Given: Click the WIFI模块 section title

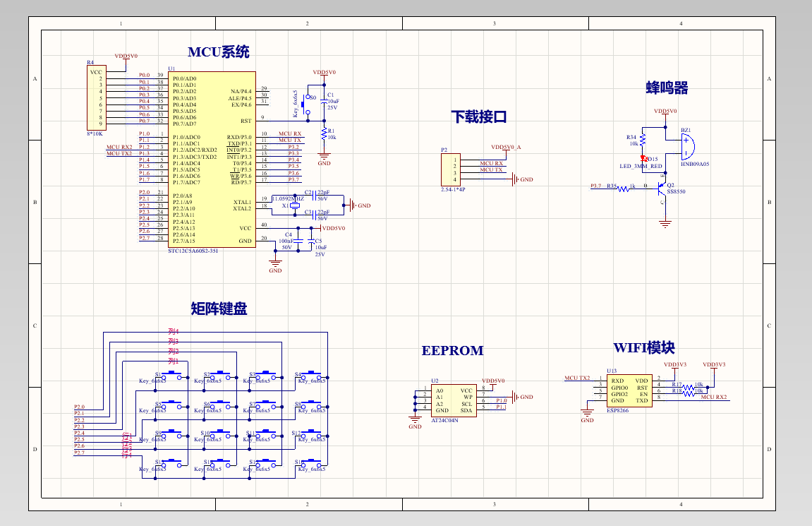Looking at the screenshot, I should [644, 348].
